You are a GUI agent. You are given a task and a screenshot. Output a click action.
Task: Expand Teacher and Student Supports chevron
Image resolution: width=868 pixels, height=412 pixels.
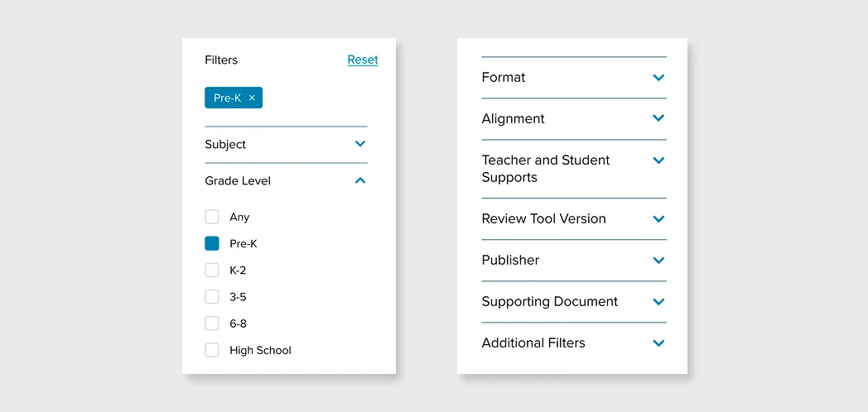click(658, 160)
